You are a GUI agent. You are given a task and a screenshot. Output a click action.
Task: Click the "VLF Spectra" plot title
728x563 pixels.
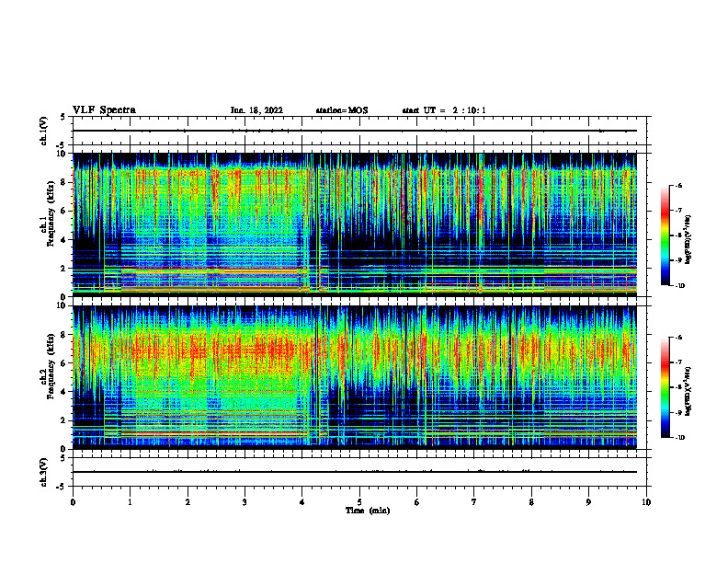(x=104, y=110)
